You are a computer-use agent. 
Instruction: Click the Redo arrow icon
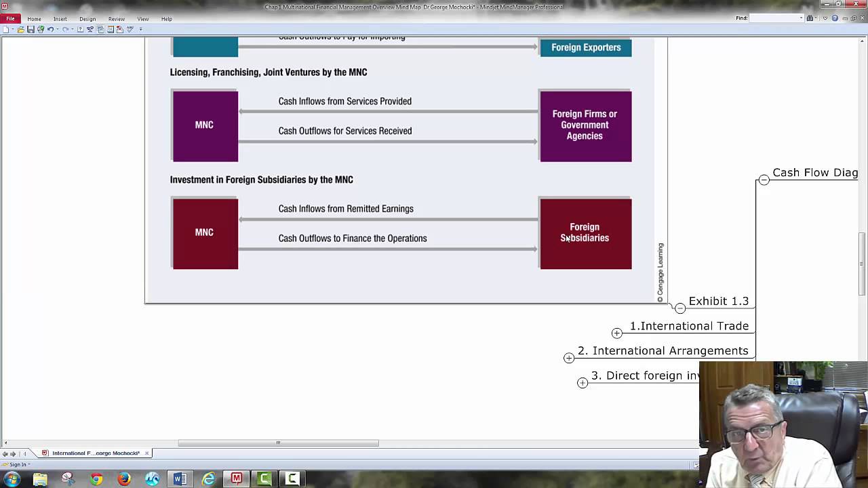tap(65, 29)
